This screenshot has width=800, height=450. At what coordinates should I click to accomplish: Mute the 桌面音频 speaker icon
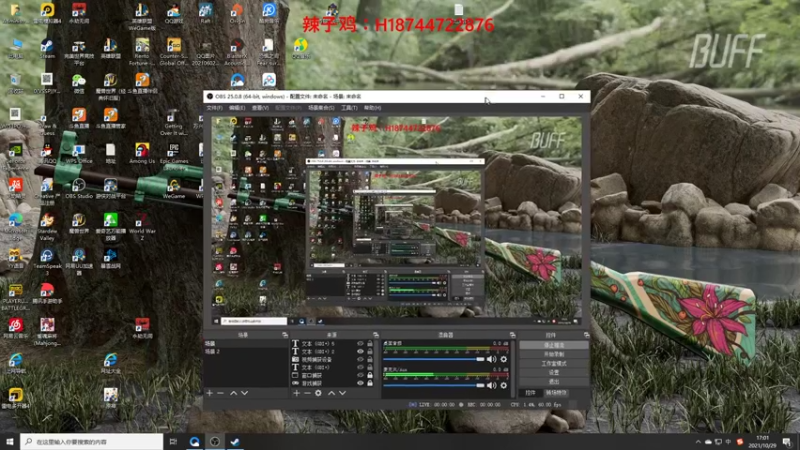pos(491,359)
